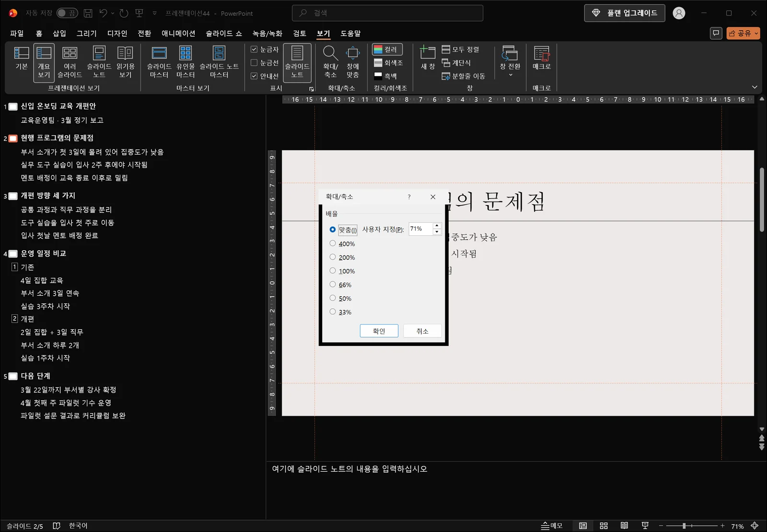Switch to Reading view (읽기용 보기)

(x=126, y=62)
